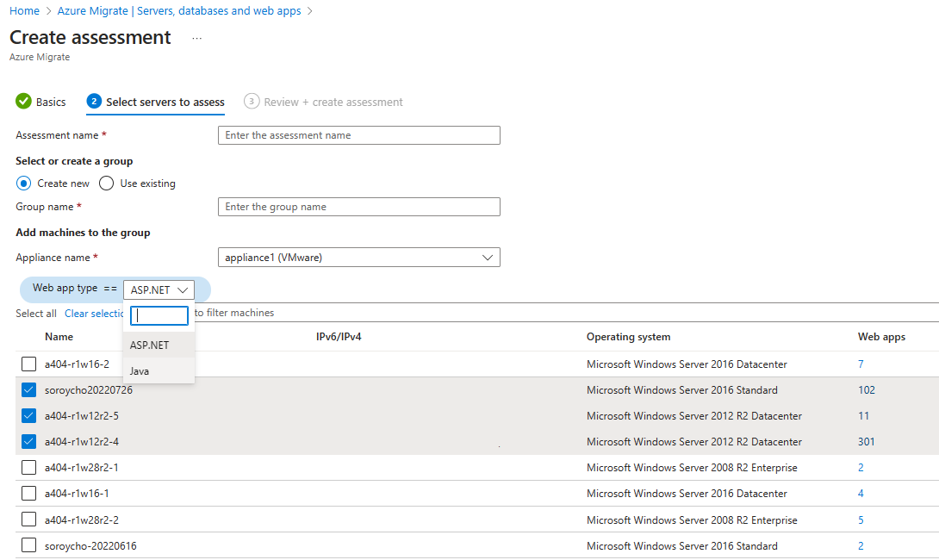Open the 301 web apps link for a404-r1w12r2-4
Viewport: 939px width, 560px height.
tap(866, 441)
